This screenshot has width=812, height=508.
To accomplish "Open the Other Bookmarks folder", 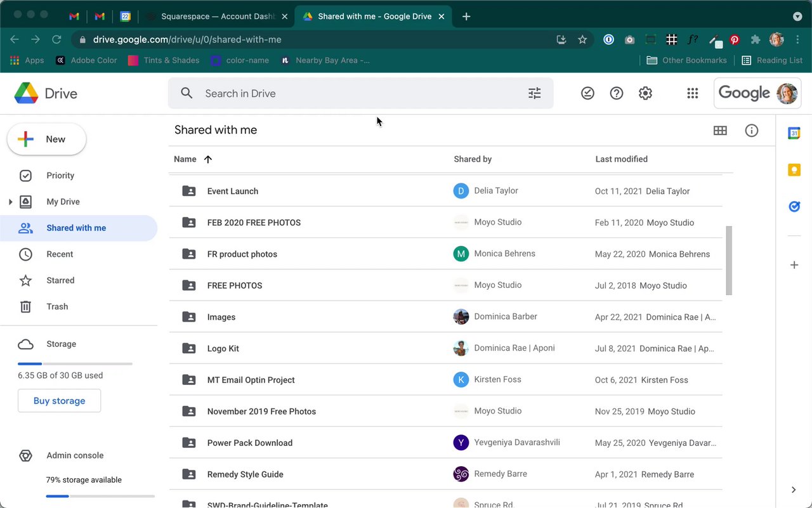I will tap(686, 60).
